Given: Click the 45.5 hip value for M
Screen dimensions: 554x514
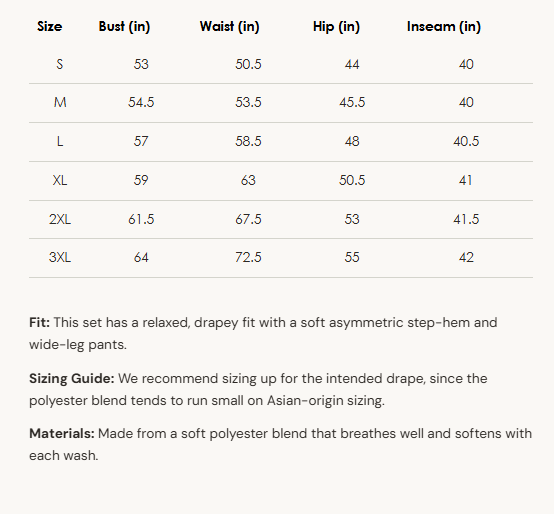Looking at the screenshot, I should 352,102.
